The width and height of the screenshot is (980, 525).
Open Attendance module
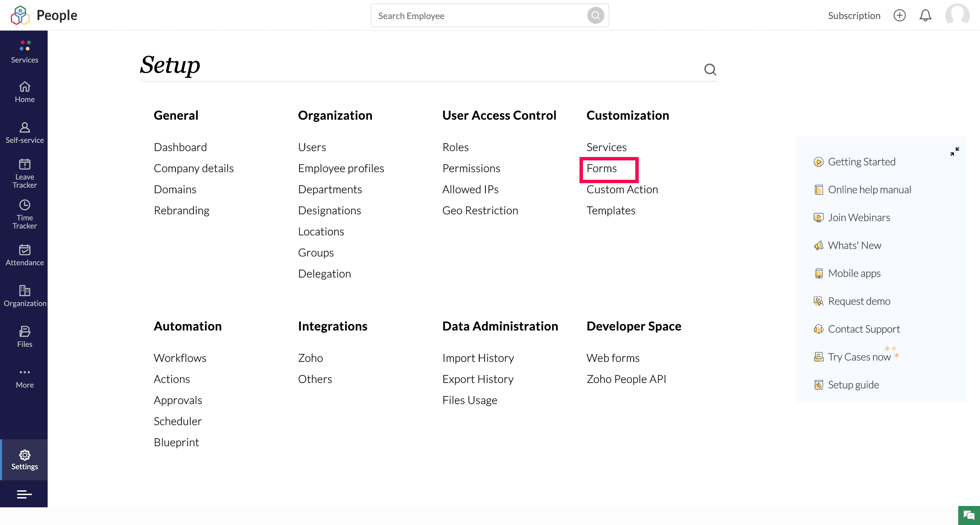(24, 255)
